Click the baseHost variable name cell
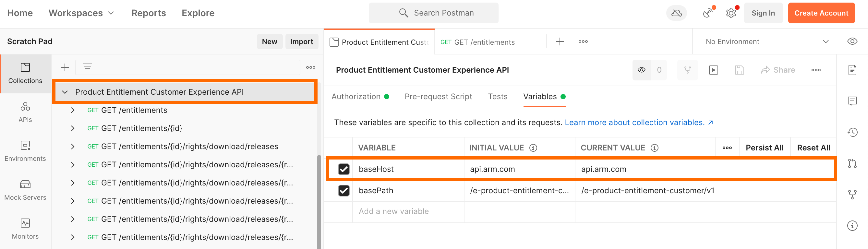The height and width of the screenshot is (249, 868). [x=408, y=169]
